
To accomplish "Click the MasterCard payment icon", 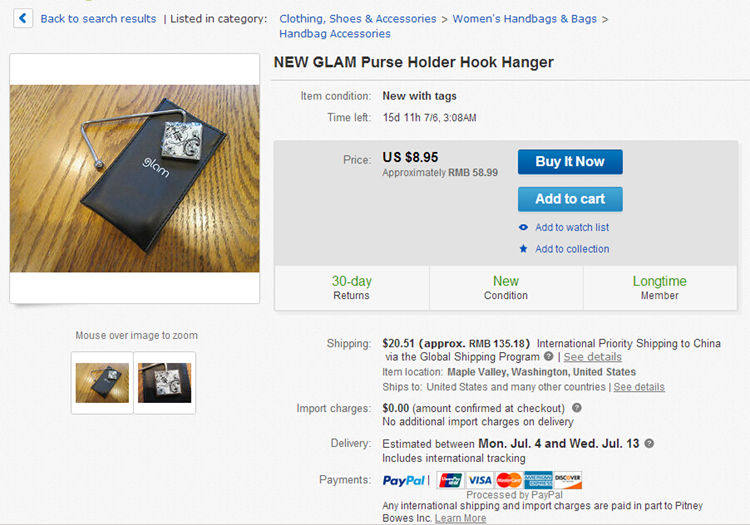I will point(508,480).
